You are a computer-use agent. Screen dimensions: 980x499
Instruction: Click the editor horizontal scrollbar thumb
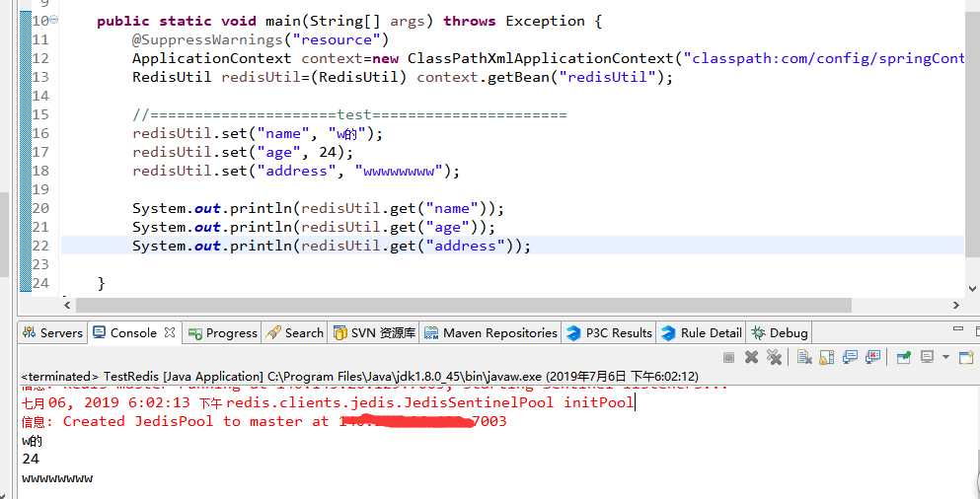(x=463, y=306)
